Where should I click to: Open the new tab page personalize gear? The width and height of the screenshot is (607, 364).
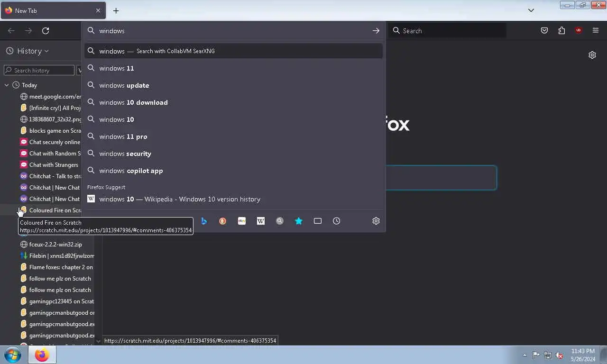[x=592, y=55]
